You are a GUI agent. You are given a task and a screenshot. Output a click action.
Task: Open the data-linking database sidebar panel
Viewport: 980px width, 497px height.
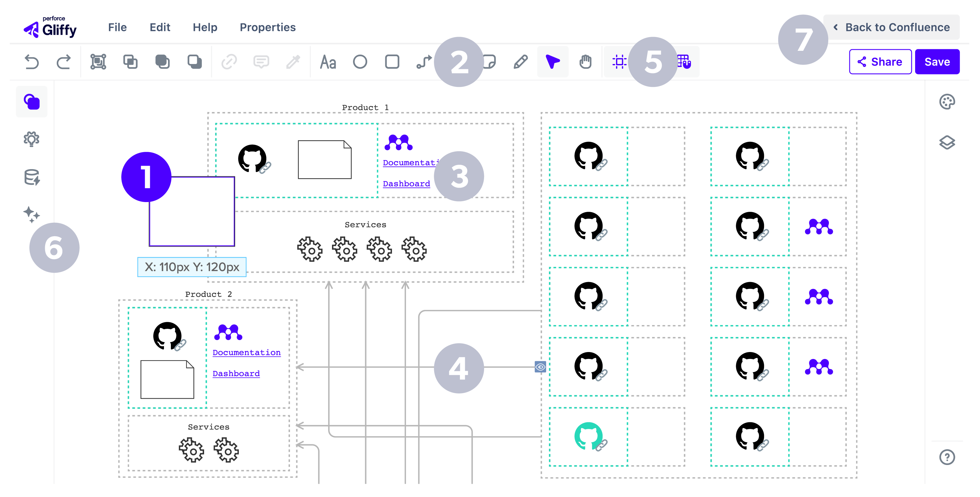tap(32, 177)
